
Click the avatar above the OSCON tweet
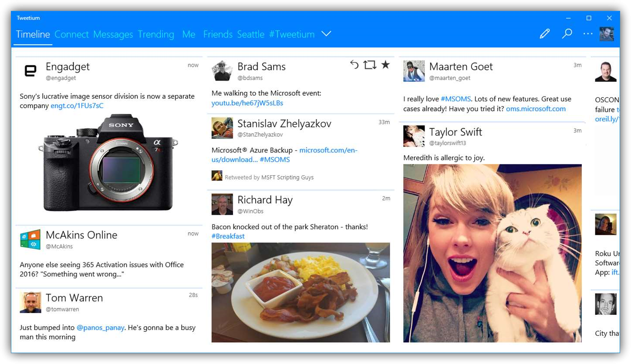click(x=606, y=71)
